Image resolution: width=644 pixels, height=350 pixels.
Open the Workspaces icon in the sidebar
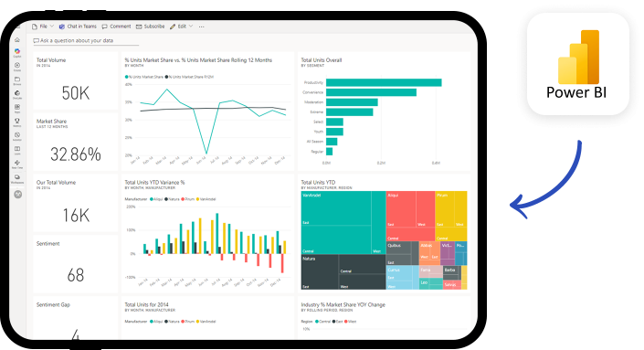(17, 178)
